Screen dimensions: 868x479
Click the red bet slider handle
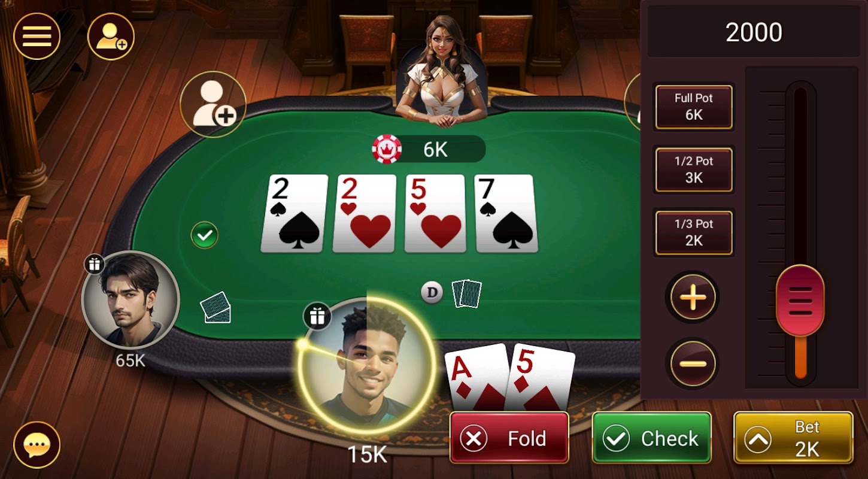pos(800,301)
